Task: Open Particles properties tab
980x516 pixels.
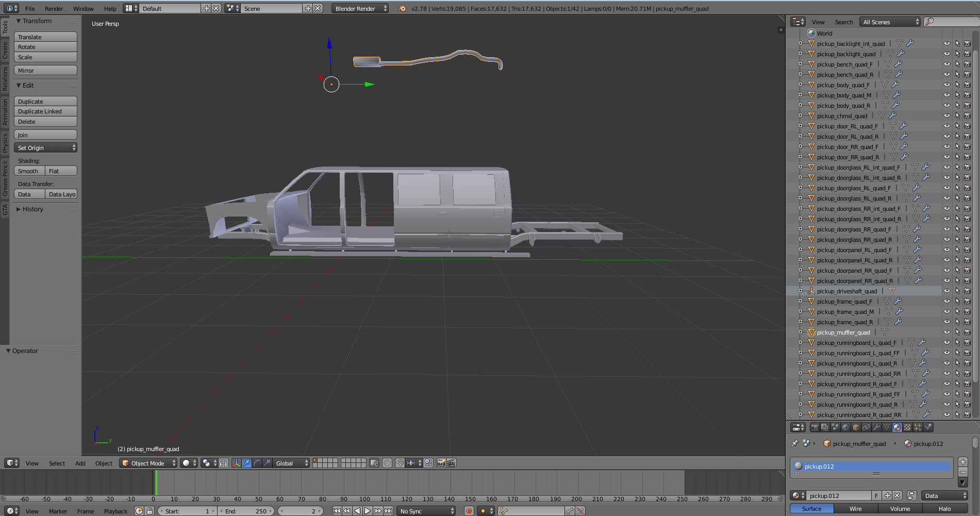Action: [918, 427]
